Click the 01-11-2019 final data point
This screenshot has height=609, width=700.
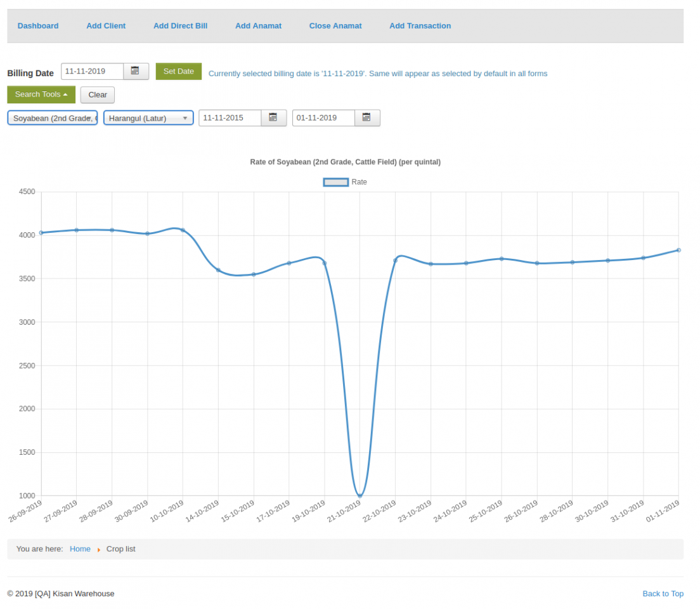pyautogui.click(x=678, y=250)
